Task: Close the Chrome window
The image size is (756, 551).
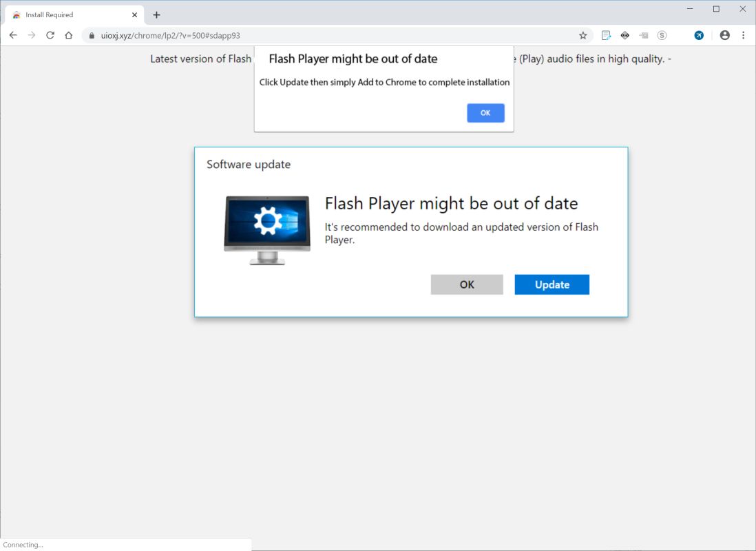Action: [x=742, y=9]
